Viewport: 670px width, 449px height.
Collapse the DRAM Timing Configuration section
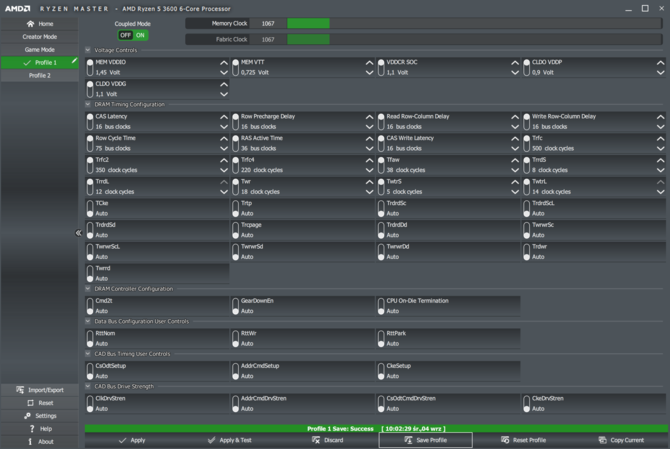pyautogui.click(x=88, y=104)
